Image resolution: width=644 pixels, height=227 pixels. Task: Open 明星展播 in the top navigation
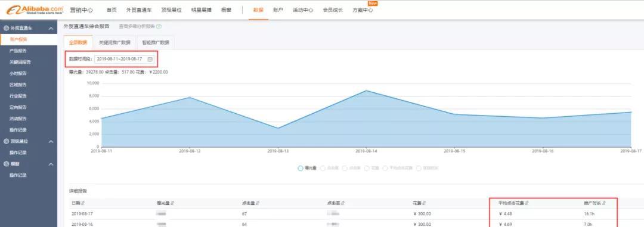202,10
